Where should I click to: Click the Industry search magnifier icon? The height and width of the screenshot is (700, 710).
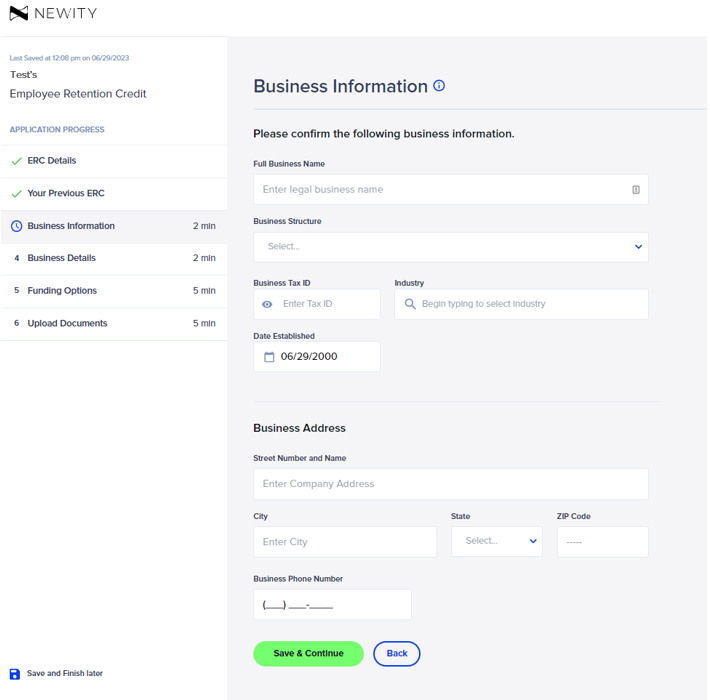point(410,304)
